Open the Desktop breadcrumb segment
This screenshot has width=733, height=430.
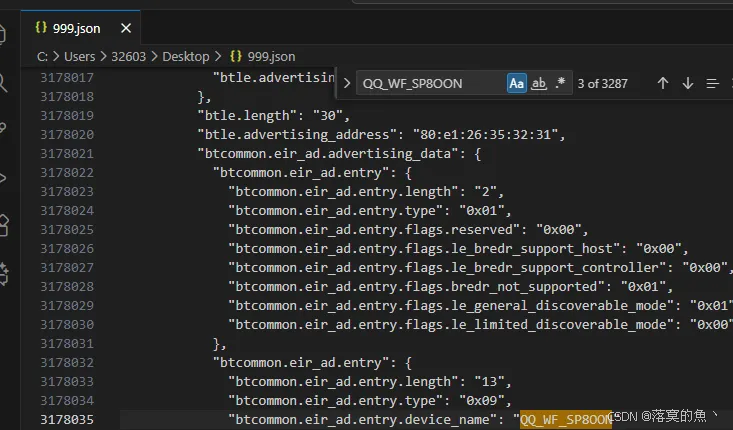point(186,57)
